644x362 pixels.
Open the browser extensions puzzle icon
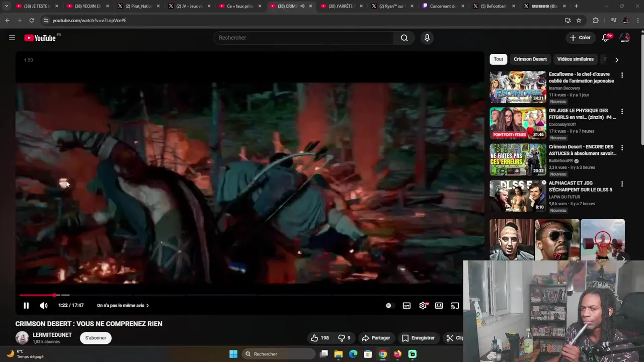(x=596, y=20)
